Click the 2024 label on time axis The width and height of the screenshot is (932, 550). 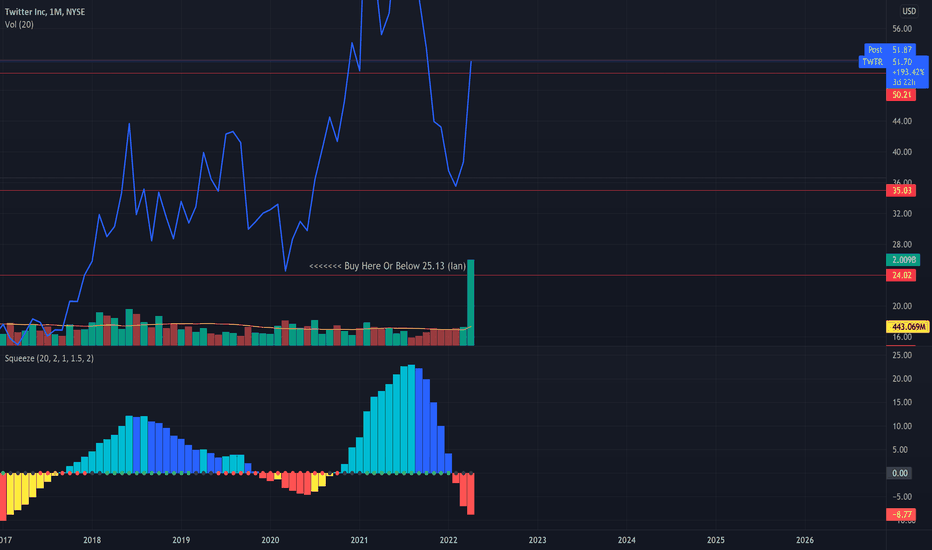pos(626,540)
